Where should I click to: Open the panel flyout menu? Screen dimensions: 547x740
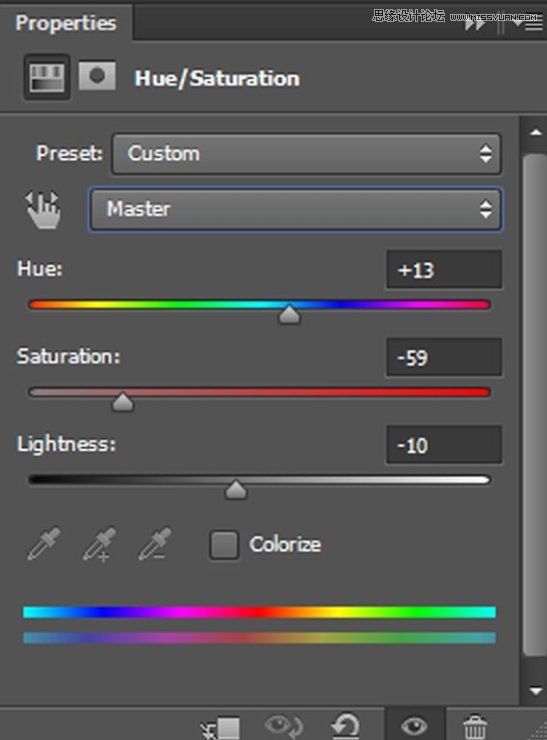(530, 23)
